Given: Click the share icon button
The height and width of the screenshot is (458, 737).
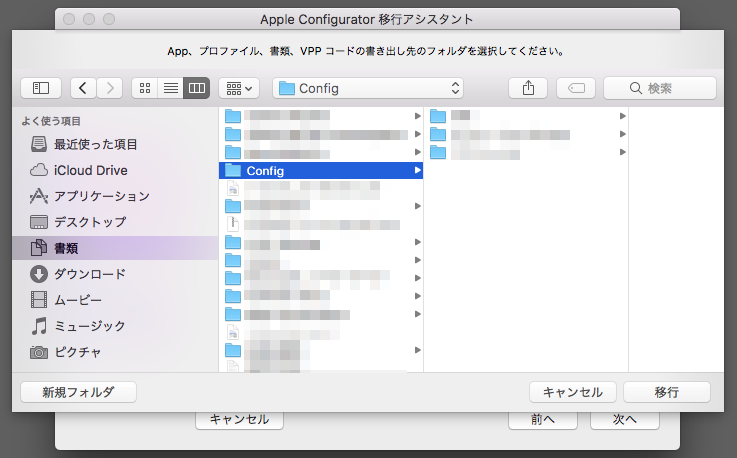Looking at the screenshot, I should 528,88.
